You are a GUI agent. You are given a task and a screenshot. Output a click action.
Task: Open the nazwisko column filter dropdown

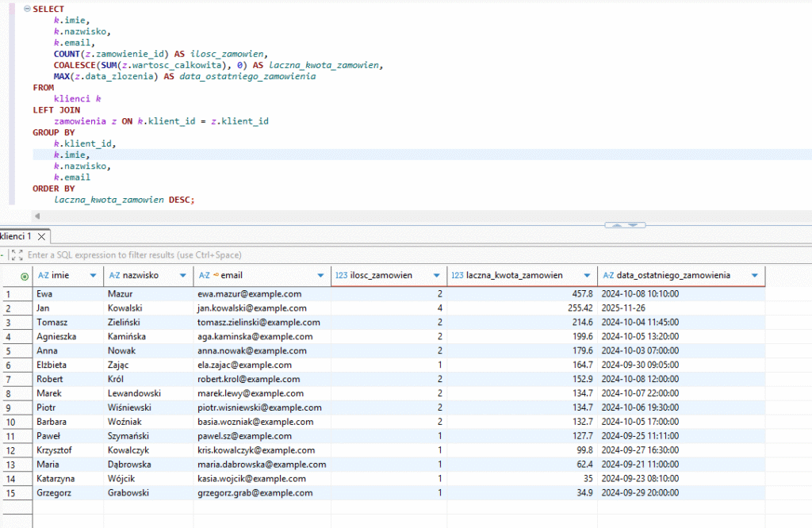pos(183,275)
